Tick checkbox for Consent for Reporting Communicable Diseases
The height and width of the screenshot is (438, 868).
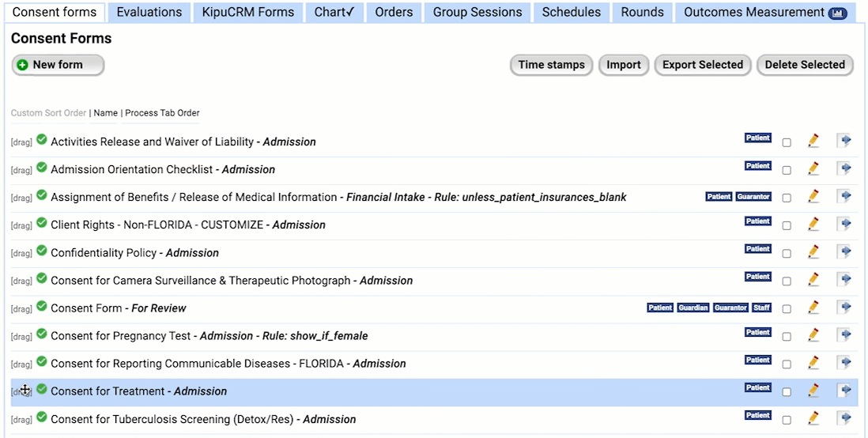tap(787, 364)
